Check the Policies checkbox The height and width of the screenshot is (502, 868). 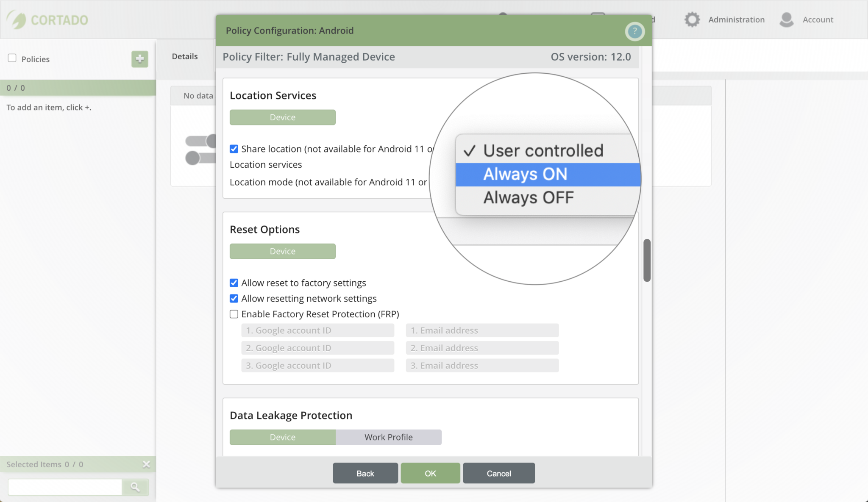(12, 58)
